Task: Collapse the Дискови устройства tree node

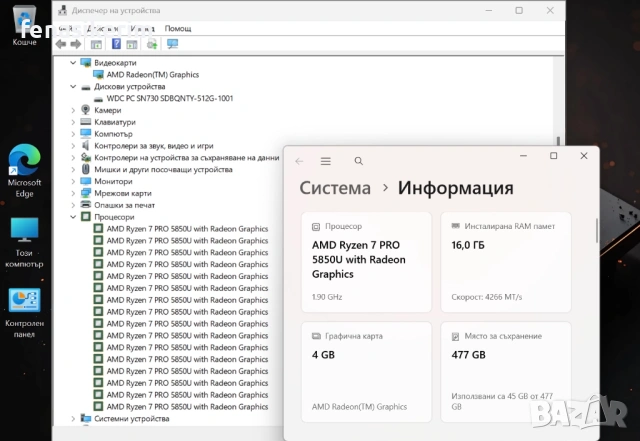Action: pyautogui.click(x=73, y=86)
